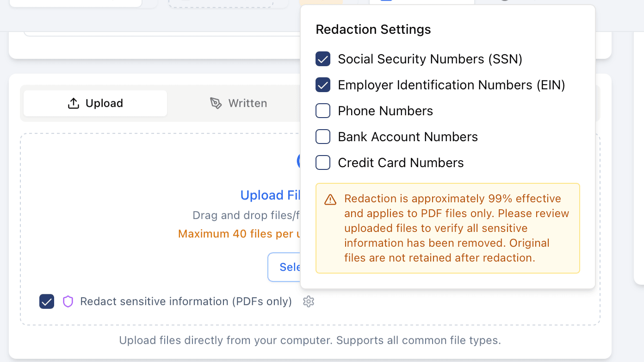This screenshot has width=644, height=362.
Task: Disable Employer Identification Numbers (EIN) redaction
Action: [323, 85]
